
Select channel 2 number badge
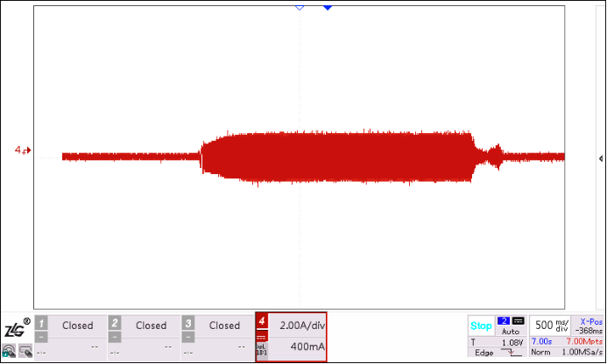tap(115, 323)
